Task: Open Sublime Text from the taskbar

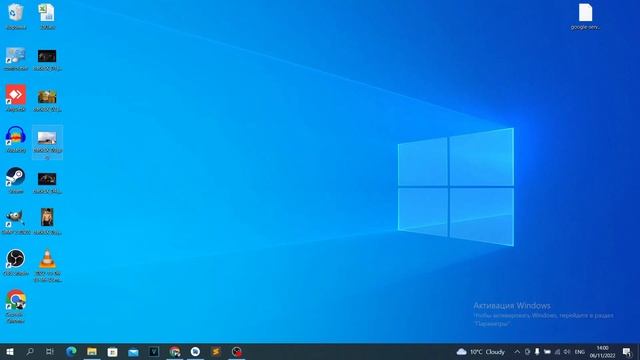Action: (216, 351)
